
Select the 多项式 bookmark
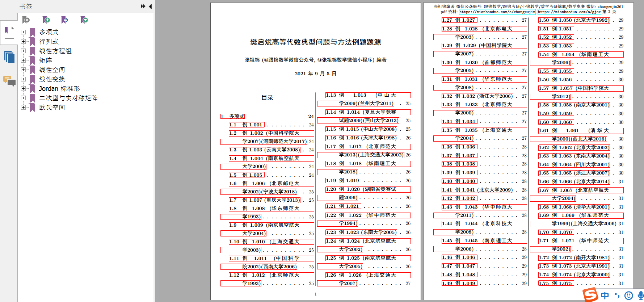tap(49, 32)
